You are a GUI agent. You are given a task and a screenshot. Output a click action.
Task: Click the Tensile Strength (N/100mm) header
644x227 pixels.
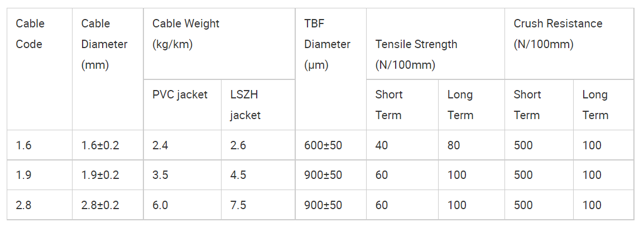[435, 44]
